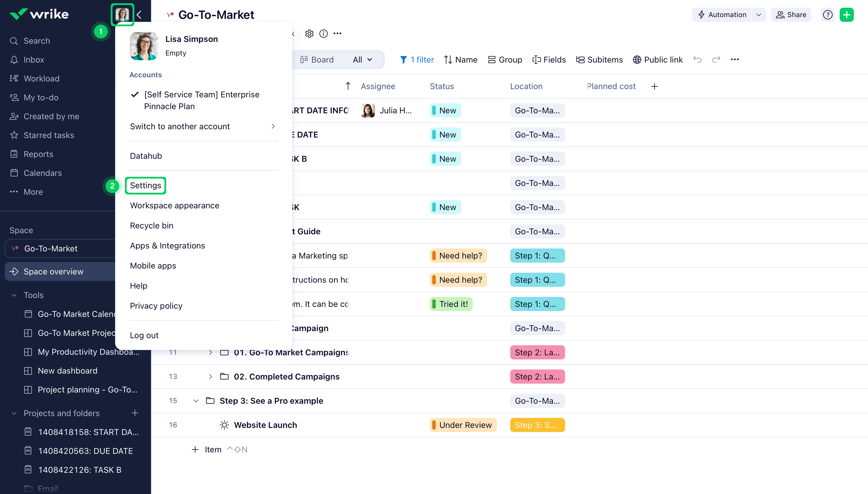
Task: Click the Under Review status badge
Action: [463, 425]
